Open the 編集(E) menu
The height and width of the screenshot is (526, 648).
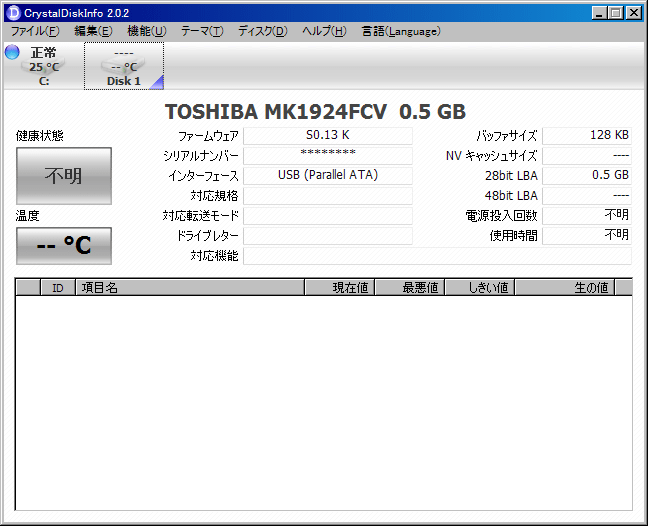click(x=93, y=31)
